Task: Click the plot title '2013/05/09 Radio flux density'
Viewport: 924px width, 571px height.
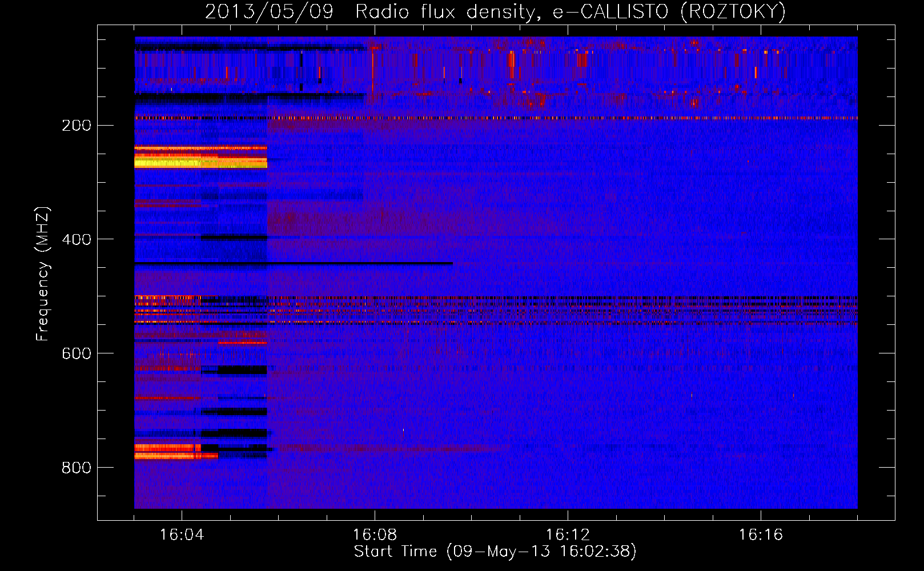Action: 495,11
